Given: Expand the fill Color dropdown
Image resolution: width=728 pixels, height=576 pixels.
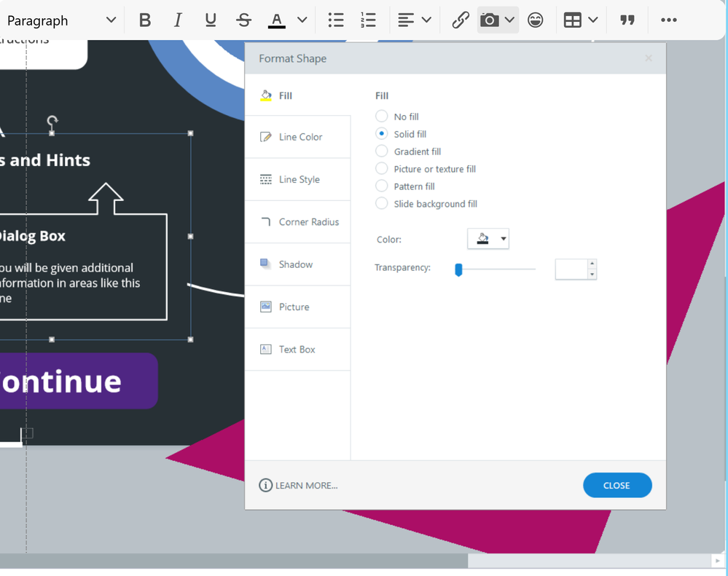Looking at the screenshot, I should point(488,239).
